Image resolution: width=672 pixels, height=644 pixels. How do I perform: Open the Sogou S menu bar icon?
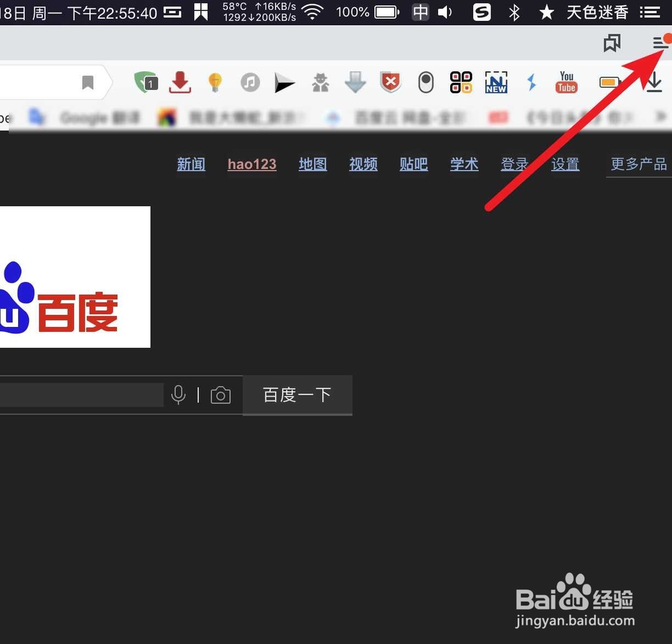tap(482, 12)
